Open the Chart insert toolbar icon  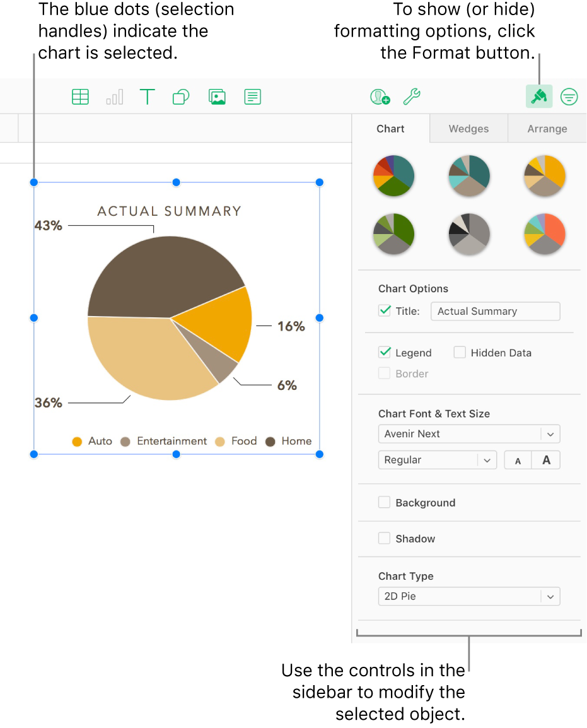pos(115,97)
